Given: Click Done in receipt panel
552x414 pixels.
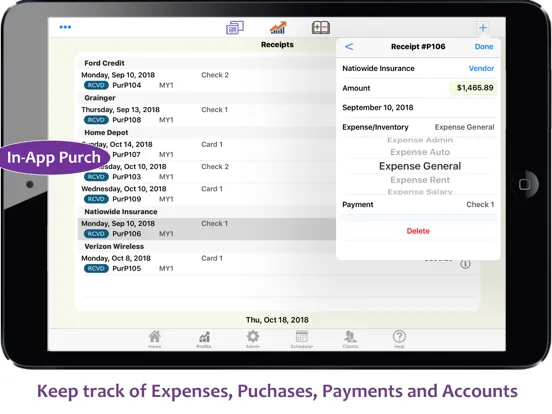Looking at the screenshot, I should tap(484, 46).
